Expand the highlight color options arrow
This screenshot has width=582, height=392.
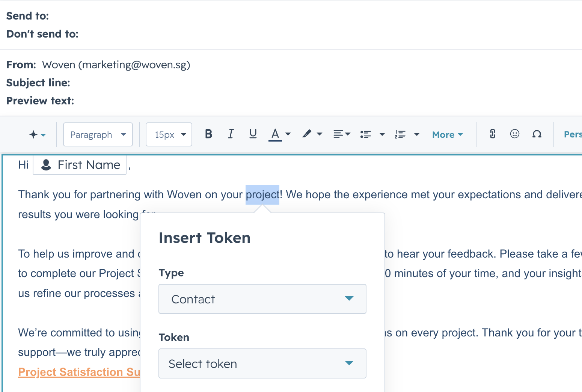[x=320, y=134]
